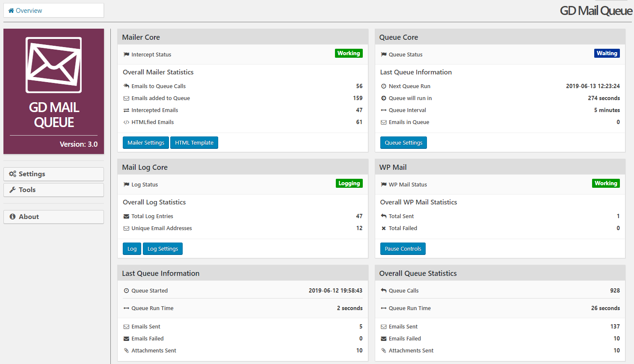Click the Queue Settings button
Viewport: 634px width, 364px height.
[403, 143]
